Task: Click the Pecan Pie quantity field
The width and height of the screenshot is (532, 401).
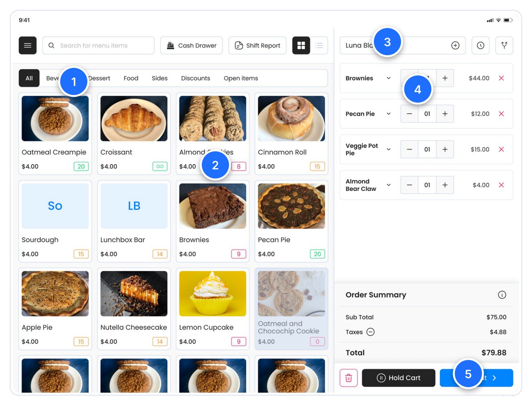Action: pos(427,114)
